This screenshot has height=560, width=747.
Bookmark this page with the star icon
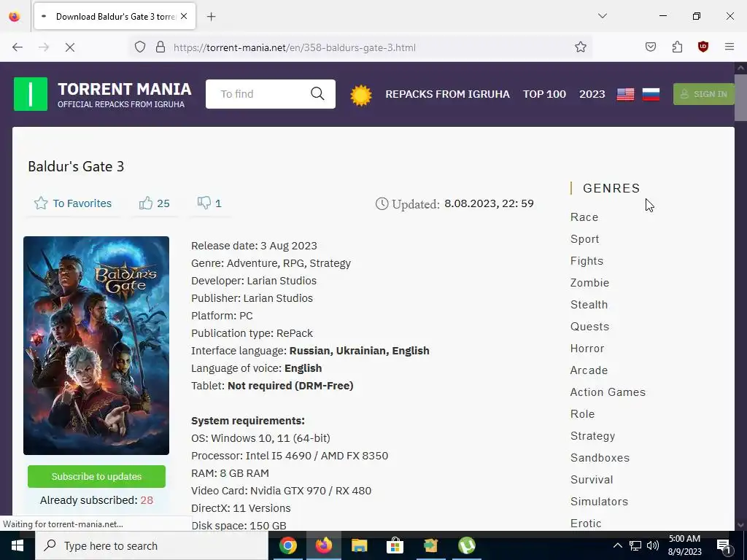tap(580, 47)
